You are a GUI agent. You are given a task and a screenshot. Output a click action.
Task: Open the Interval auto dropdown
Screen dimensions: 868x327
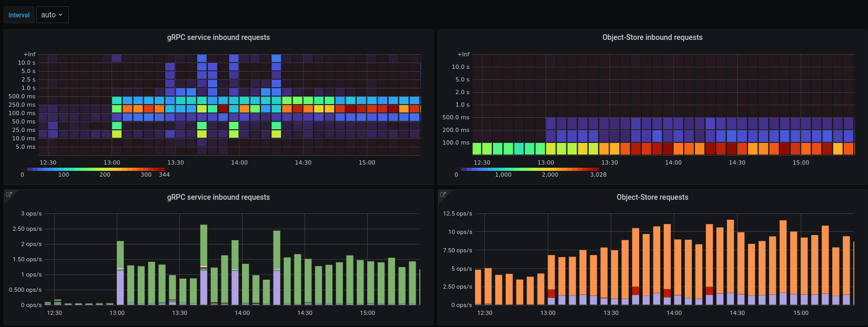click(52, 15)
